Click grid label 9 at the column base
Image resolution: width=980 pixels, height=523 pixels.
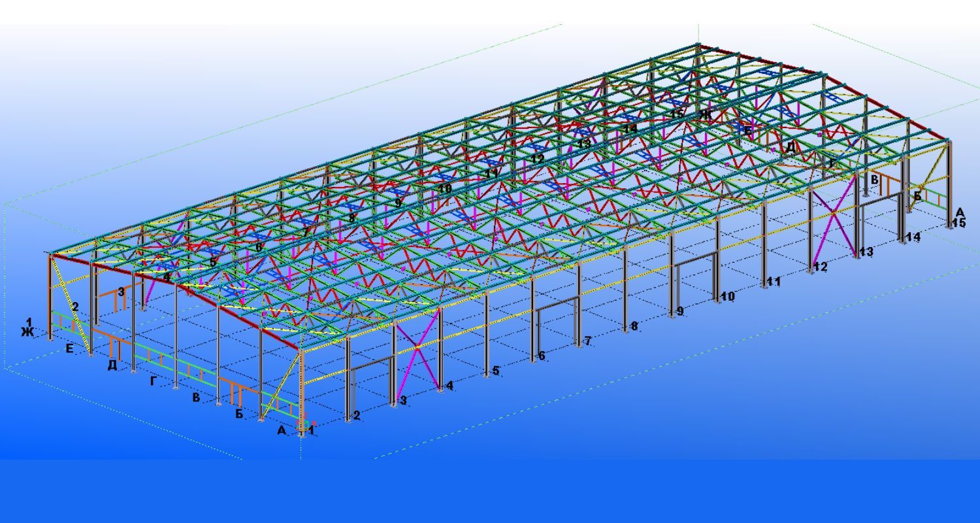(x=680, y=311)
